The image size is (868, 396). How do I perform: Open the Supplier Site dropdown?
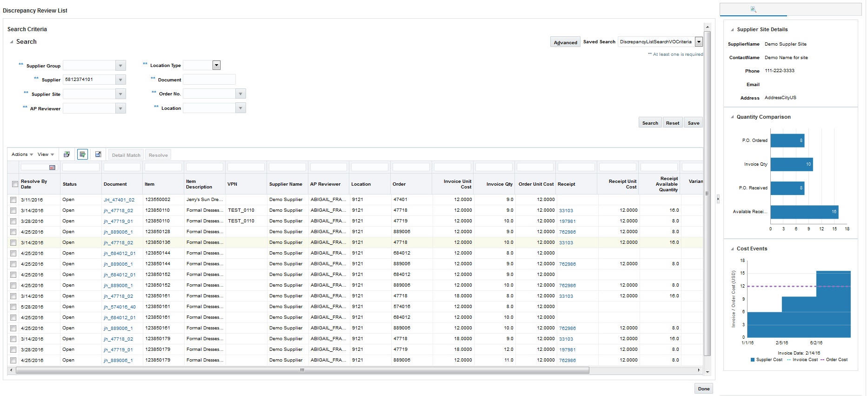click(x=120, y=94)
